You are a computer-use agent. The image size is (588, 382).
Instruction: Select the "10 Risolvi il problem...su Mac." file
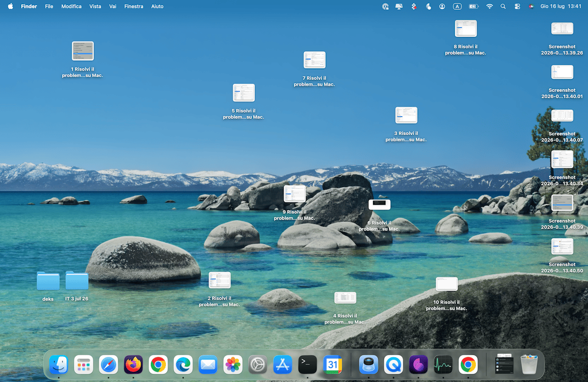click(x=446, y=284)
